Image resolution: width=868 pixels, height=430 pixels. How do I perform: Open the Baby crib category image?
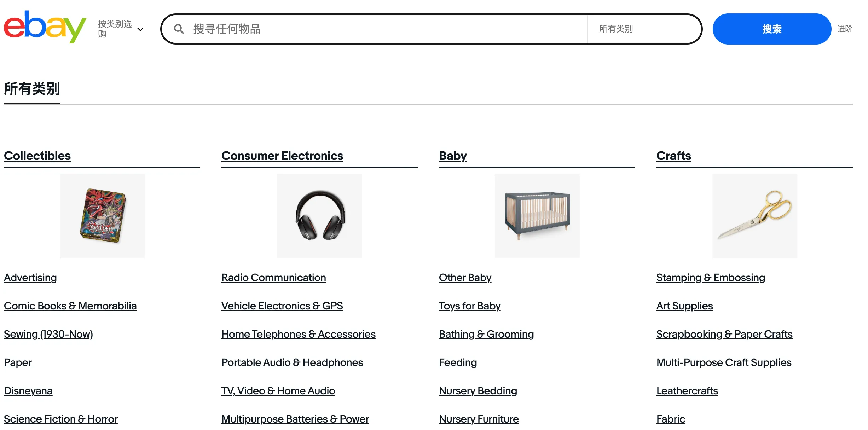537,216
